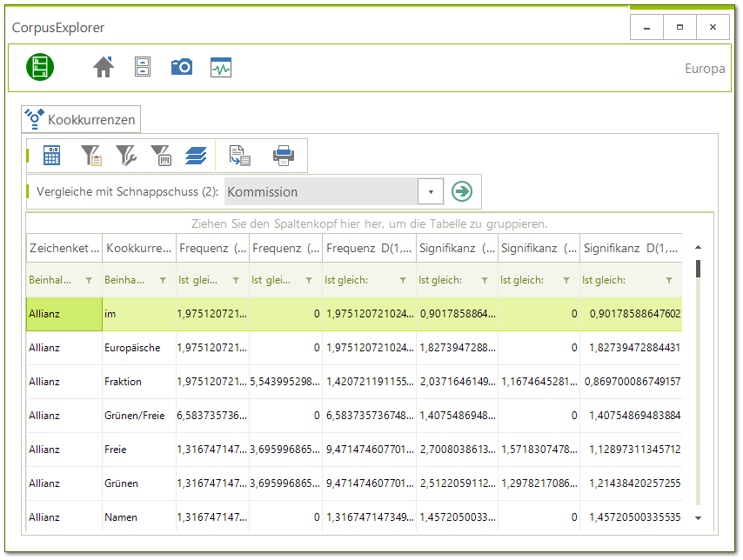The height and width of the screenshot is (560, 743).
Task: Click the green CorpusExplorer database logo icon
Action: 40,67
